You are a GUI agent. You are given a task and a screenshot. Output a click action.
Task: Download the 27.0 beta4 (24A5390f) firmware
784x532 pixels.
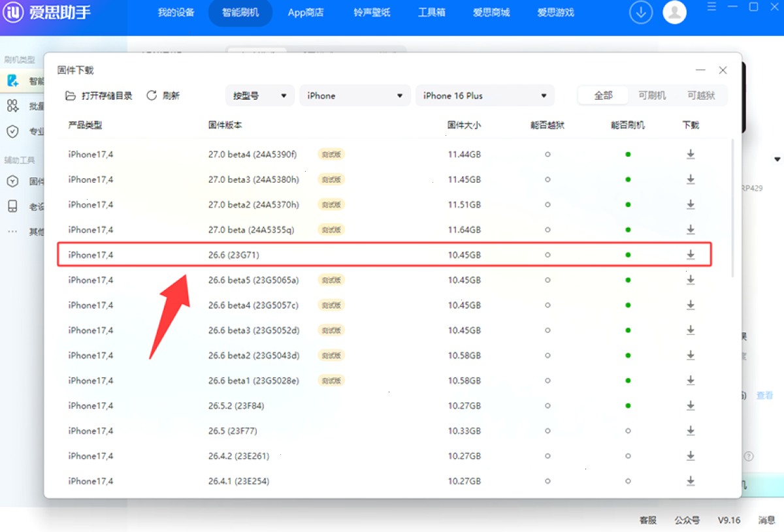point(691,155)
